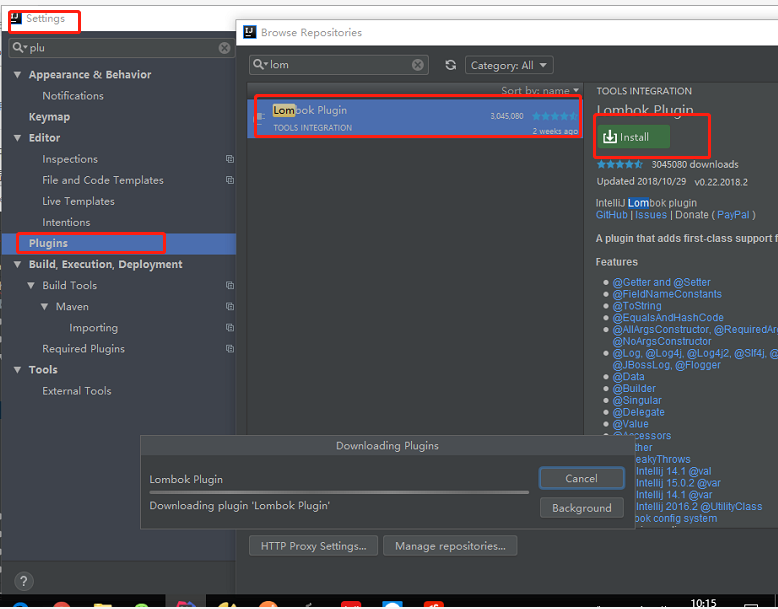Image resolution: width=778 pixels, height=609 pixels.
Task: Open the PayPal donation link
Action: coord(733,215)
